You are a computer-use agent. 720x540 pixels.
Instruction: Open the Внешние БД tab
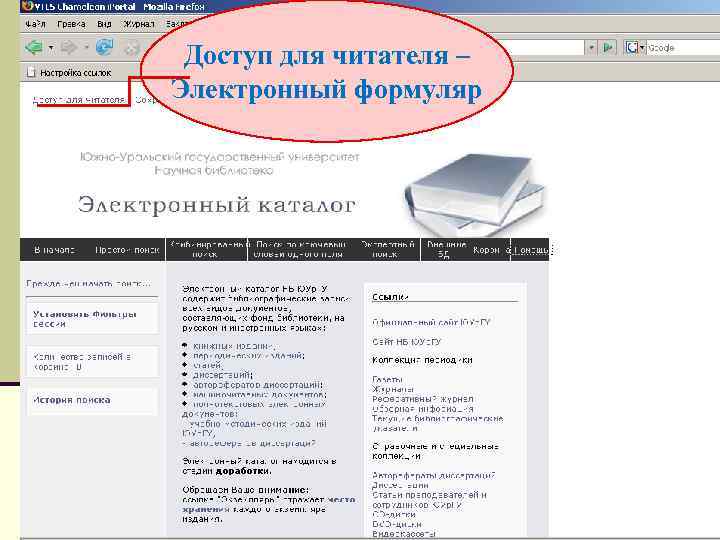coord(445,249)
